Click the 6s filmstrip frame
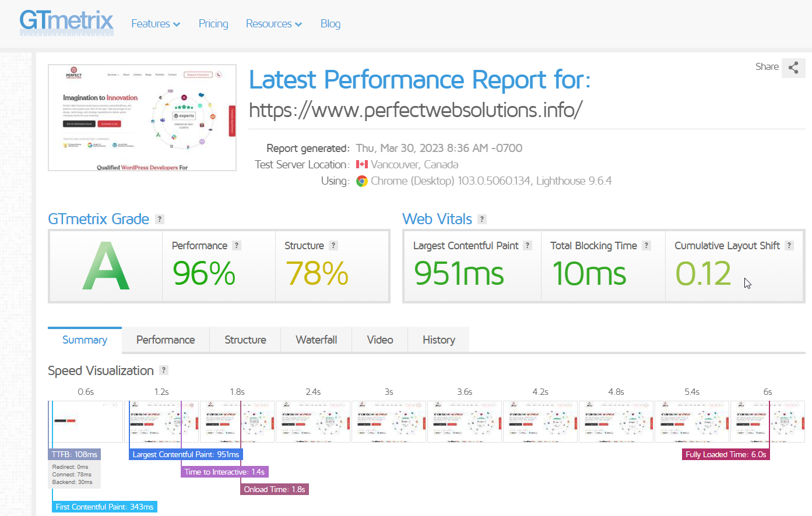Screen dimensions: 812x516 pos(768,422)
